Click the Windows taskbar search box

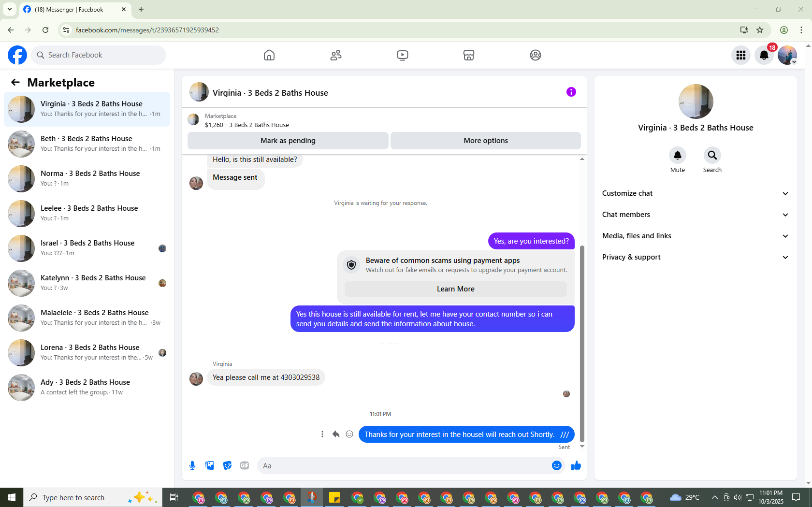click(93, 497)
